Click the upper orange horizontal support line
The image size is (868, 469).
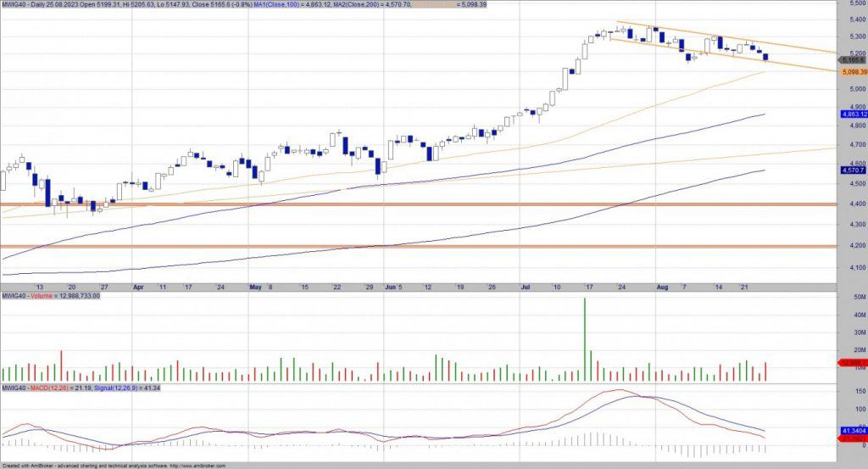pos(424,204)
